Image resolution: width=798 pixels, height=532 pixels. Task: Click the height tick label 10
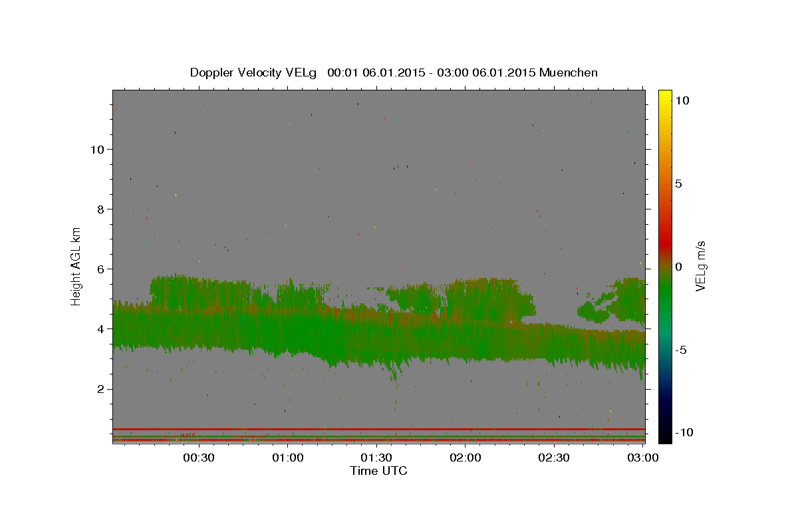click(x=97, y=149)
